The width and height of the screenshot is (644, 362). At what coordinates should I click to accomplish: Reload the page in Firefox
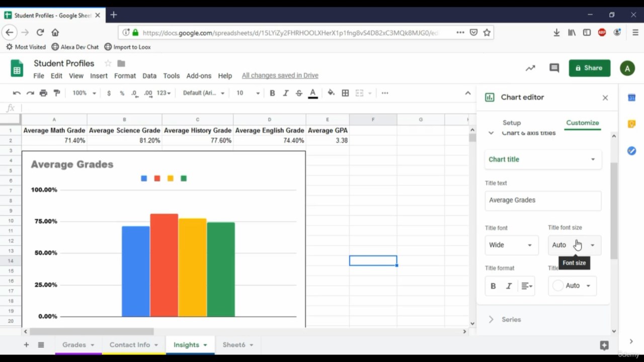40,32
